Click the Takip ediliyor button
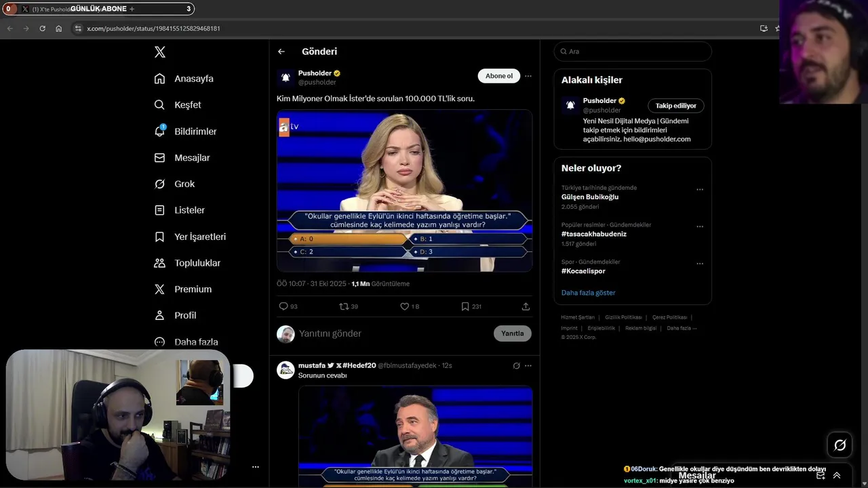The height and width of the screenshot is (488, 868). [676, 106]
